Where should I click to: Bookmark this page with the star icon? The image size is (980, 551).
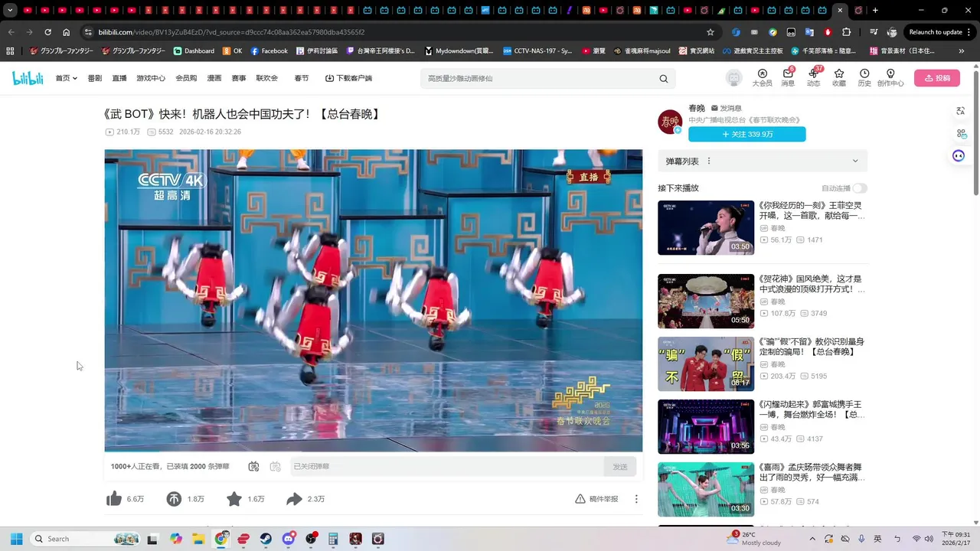pyautogui.click(x=710, y=32)
